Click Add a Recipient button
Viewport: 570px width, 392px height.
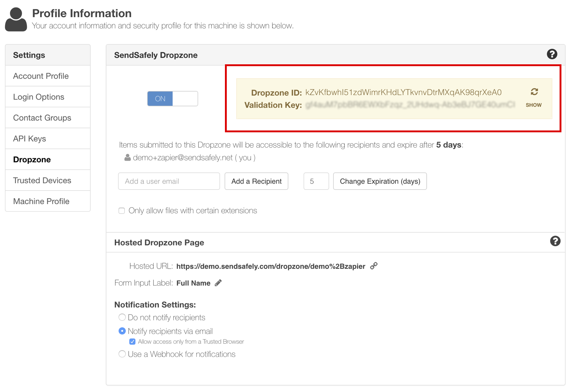[x=256, y=181]
